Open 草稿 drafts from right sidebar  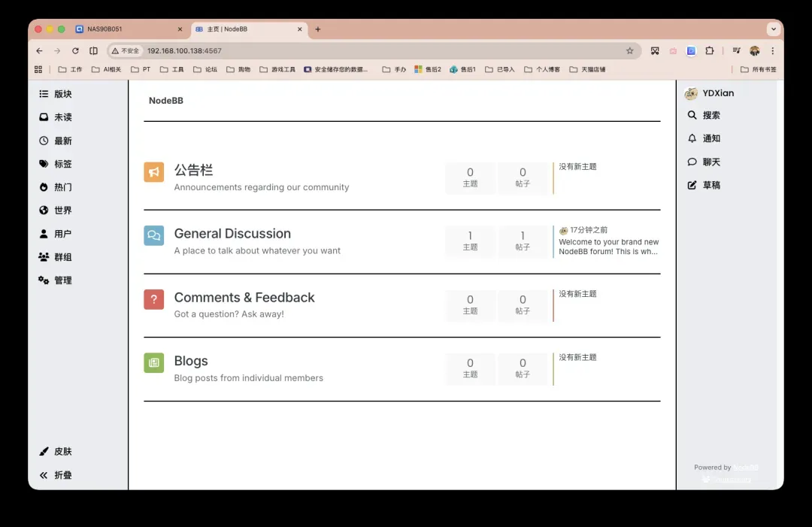[x=704, y=186]
